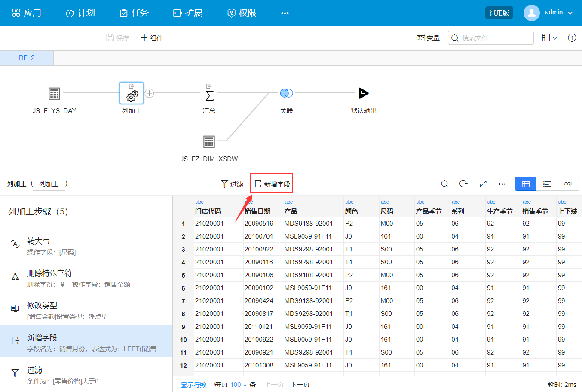Image resolution: width=582 pixels, height=392 pixels.
Task: Open the 应用 menu in top bar
Action: click(27, 13)
